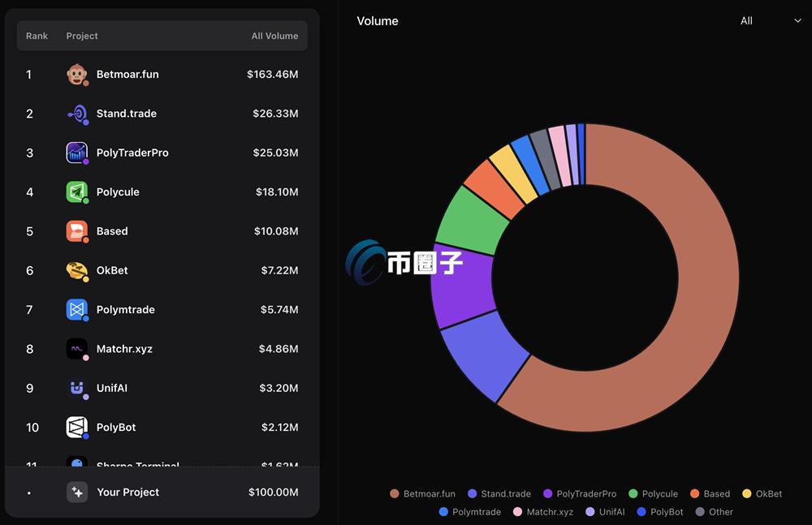Click the PolyBot logo icon

tap(76, 428)
